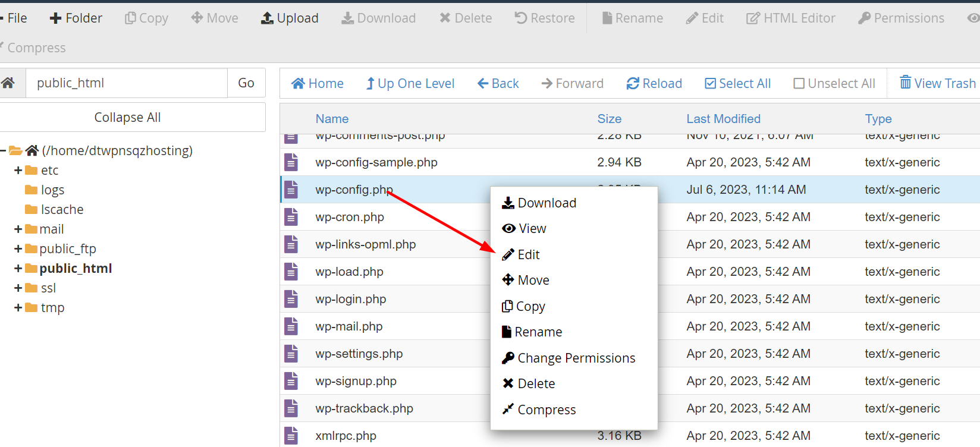Screen dimensions: 980x447
Task: Select the public_html tree folder label
Action: point(76,269)
